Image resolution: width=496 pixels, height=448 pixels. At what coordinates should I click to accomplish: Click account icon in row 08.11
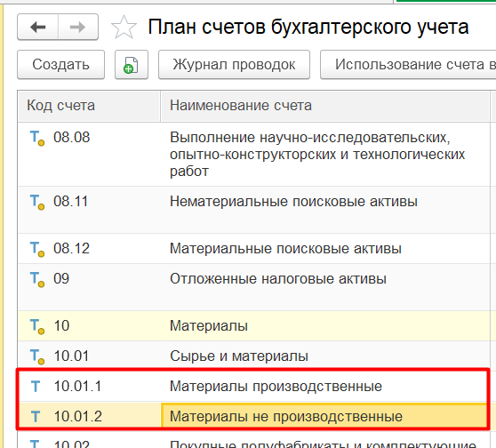click(x=37, y=202)
